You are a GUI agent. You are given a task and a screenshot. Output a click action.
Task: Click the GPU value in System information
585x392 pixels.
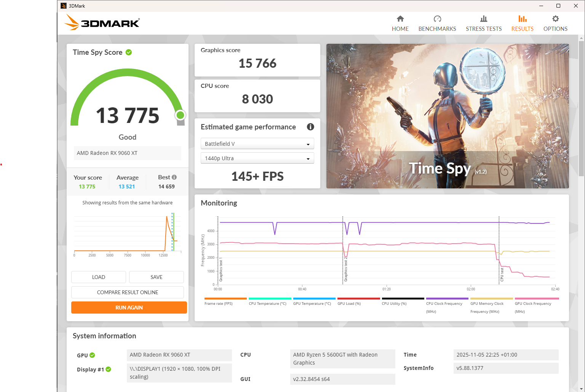pyautogui.click(x=179, y=355)
